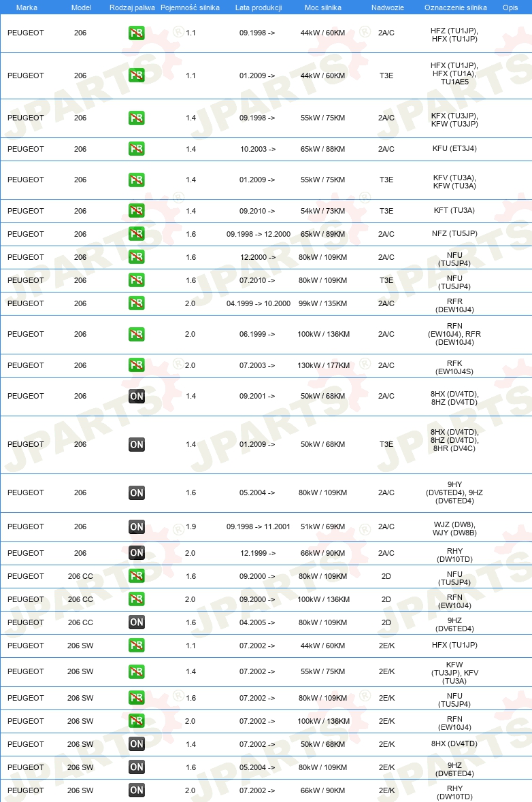Click the 206 SW HFX (TU1JP) engine code
The height and width of the screenshot is (802, 532).
tap(454, 645)
